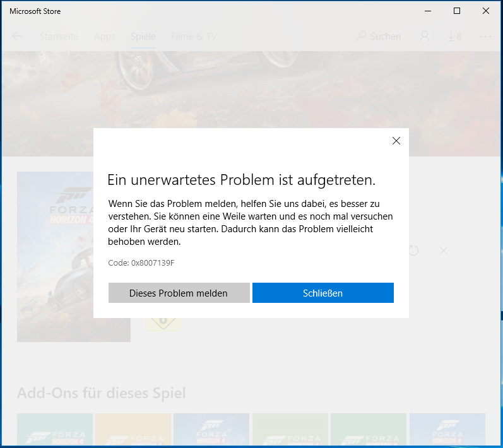The width and height of the screenshot is (503, 448).
Task: Click the retry download circular arrow icon
Action: click(x=413, y=250)
